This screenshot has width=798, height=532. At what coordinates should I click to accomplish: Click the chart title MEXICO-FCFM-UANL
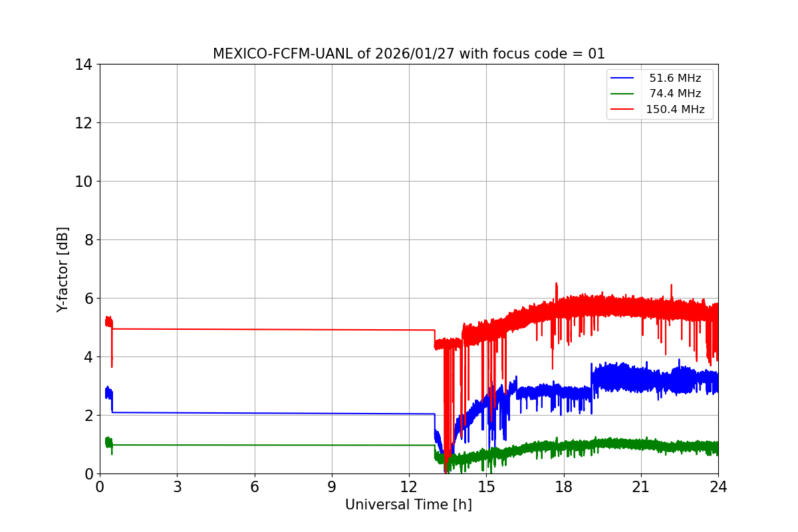point(408,54)
